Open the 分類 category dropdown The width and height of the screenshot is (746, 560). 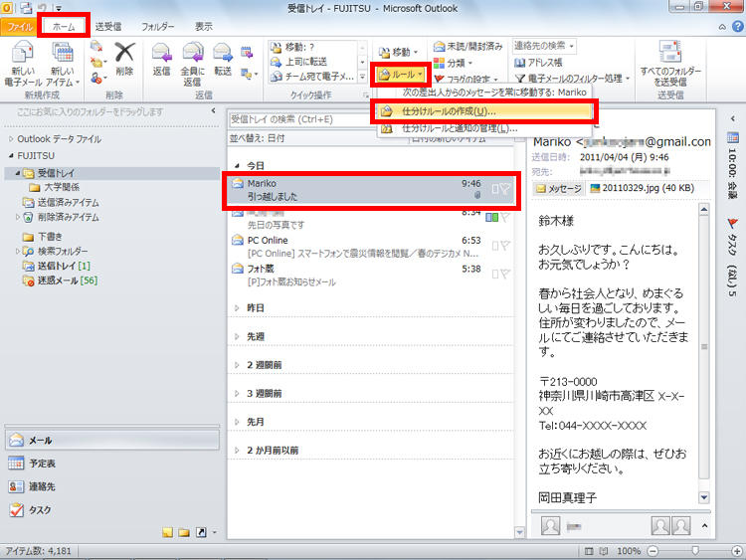pyautogui.click(x=453, y=63)
